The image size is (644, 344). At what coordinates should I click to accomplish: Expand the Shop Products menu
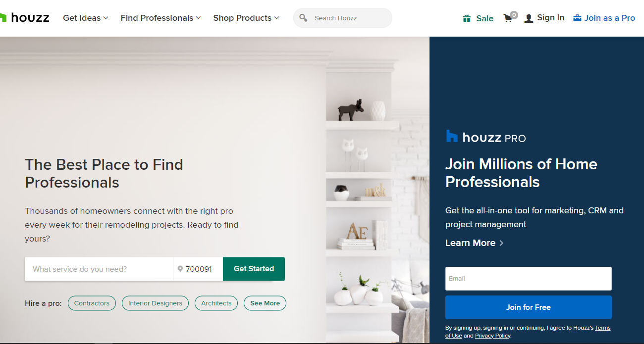click(246, 18)
